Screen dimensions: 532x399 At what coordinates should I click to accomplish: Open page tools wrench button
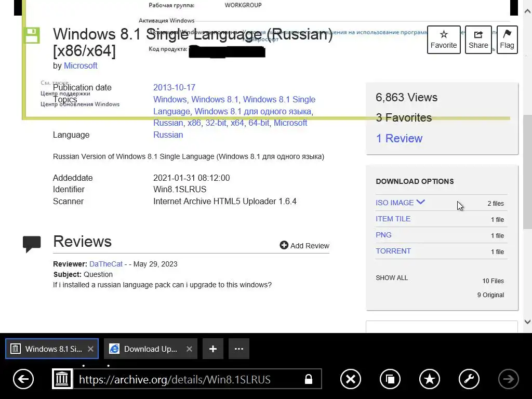(x=469, y=379)
